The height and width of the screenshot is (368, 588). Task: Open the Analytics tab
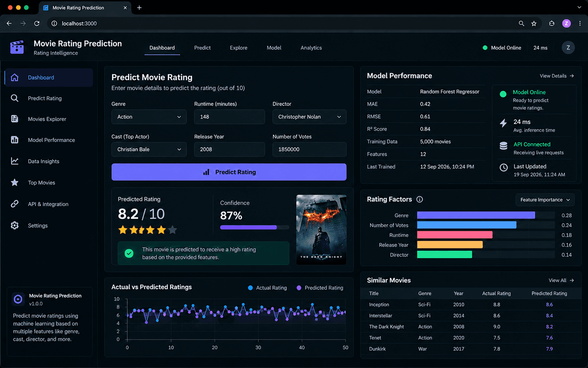click(311, 48)
